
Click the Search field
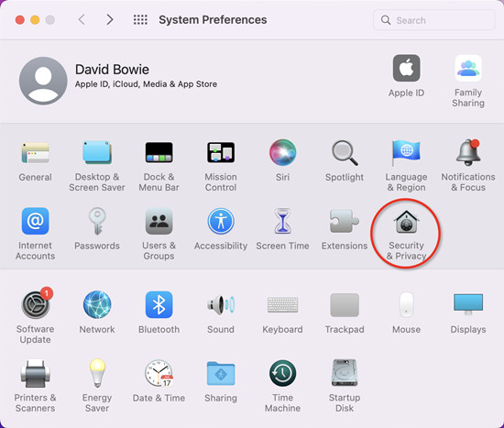(434, 20)
